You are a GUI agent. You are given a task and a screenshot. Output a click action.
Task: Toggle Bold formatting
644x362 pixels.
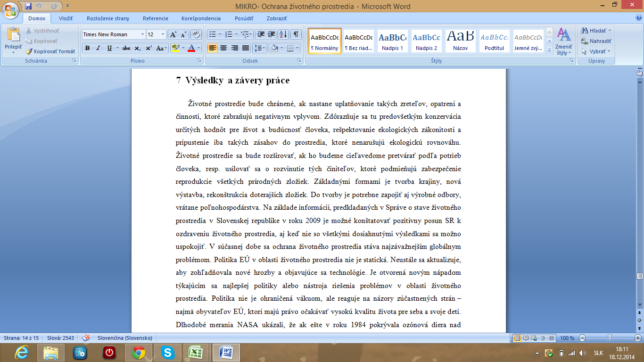click(87, 48)
